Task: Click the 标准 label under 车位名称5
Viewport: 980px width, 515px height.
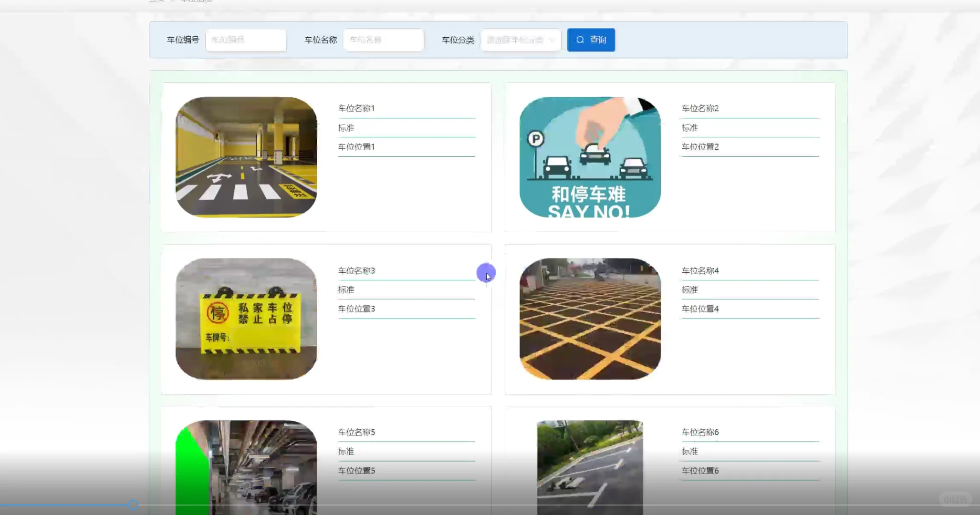Action: tap(346, 451)
